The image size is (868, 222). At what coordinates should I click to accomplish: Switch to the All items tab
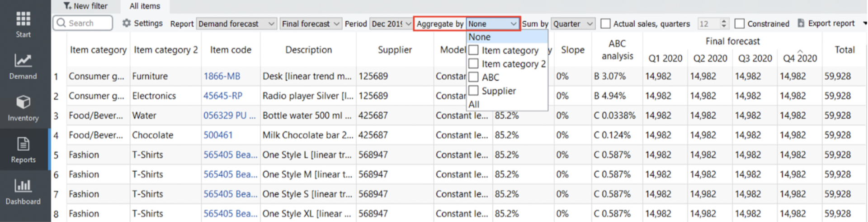[x=145, y=6]
